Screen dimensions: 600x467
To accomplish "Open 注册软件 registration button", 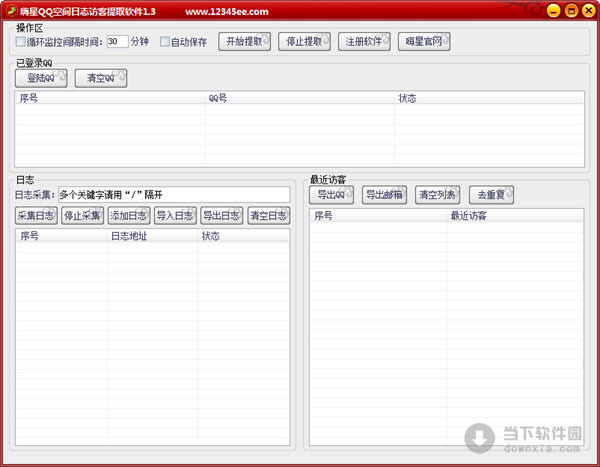I will (364, 41).
